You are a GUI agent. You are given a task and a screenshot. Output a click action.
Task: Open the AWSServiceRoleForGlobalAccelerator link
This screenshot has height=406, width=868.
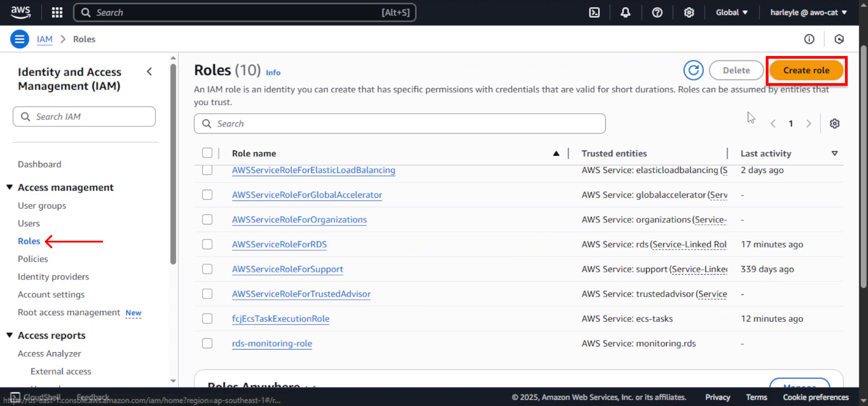point(307,195)
